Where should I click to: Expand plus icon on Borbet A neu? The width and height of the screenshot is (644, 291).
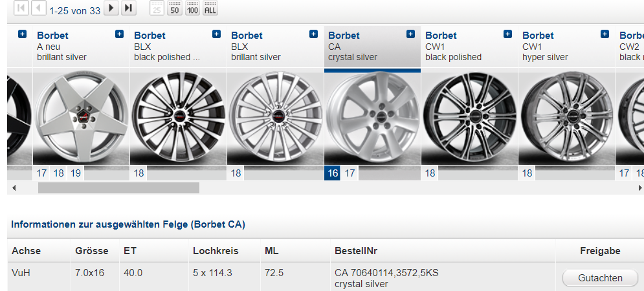pyautogui.click(x=119, y=34)
